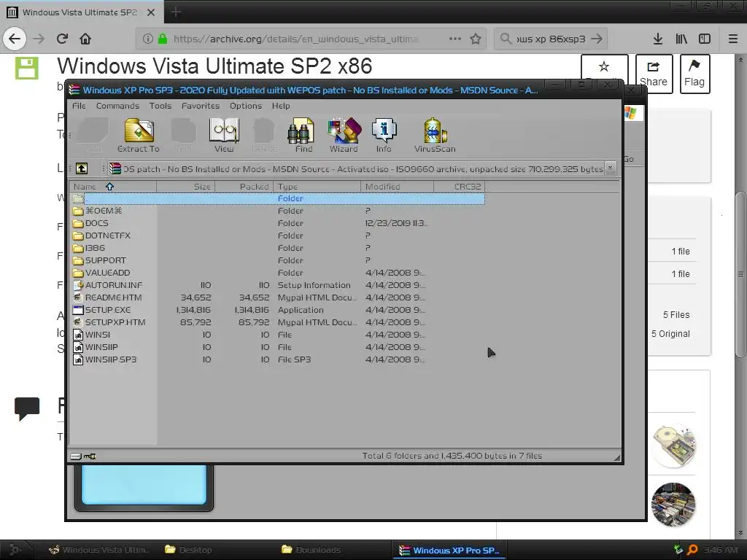Open the Options menu
Viewport: 747px width, 560px height.
click(x=246, y=106)
